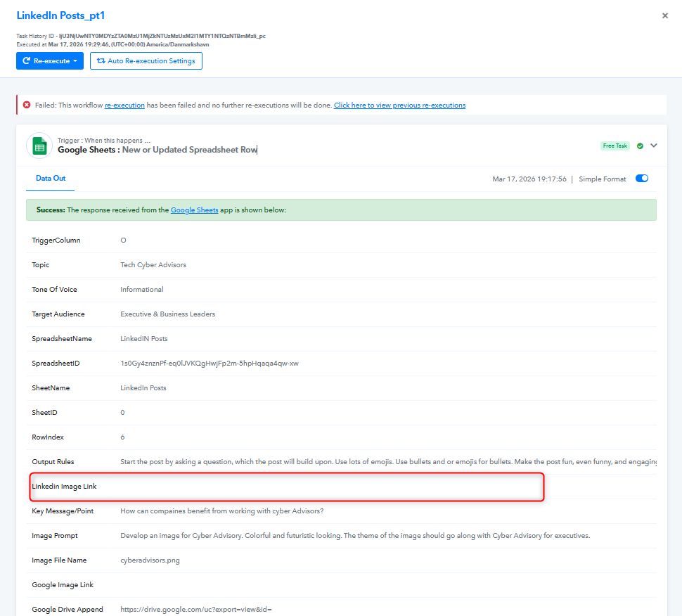Screen dimensions: 682x616
Task: Select the Tone Of Voice value Informational
Action: tap(142, 290)
